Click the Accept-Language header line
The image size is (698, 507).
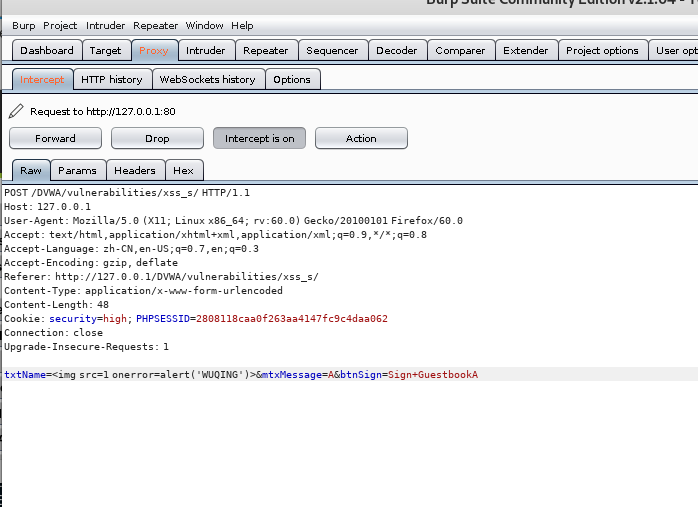click(x=131, y=249)
